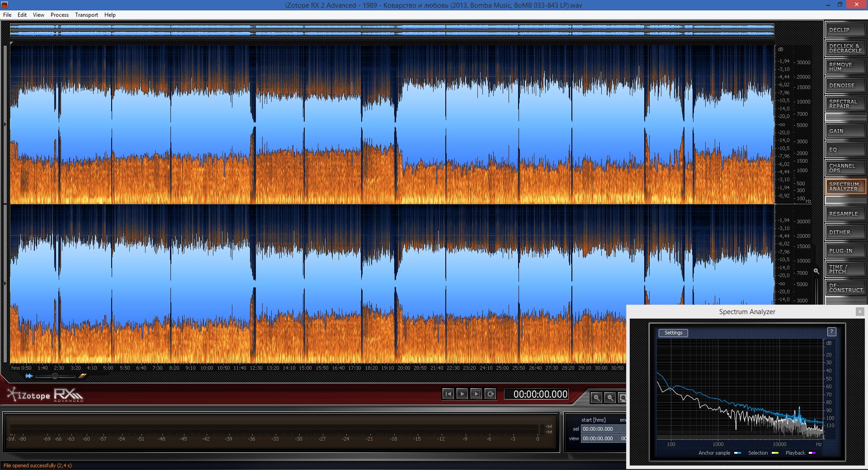
Task: Close the Spectrum Analyzer panel
Action: (860, 311)
